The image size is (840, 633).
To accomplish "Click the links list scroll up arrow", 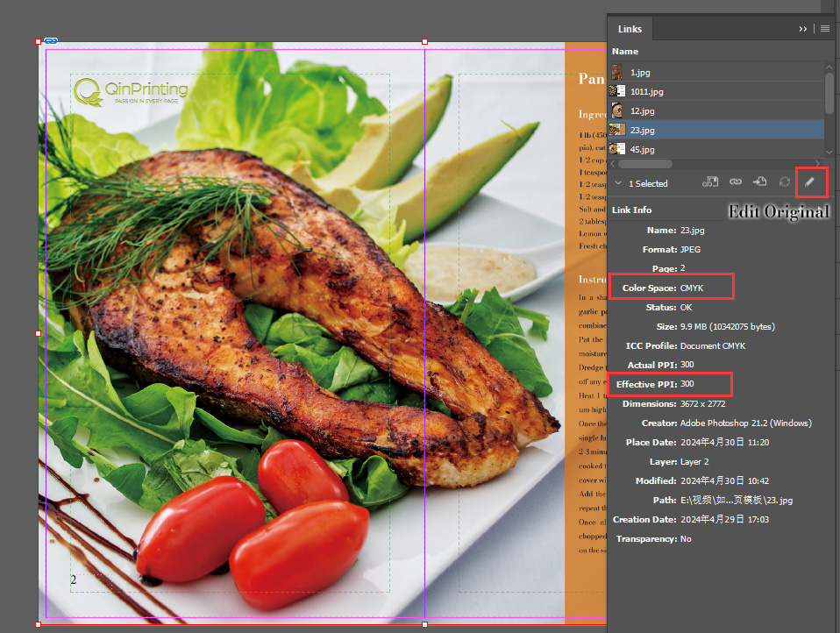I will [829, 68].
